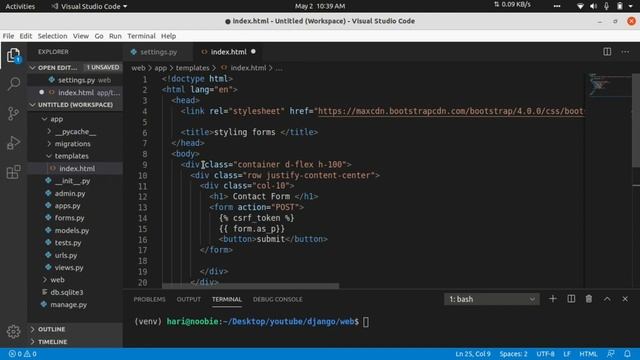640x360 pixels.
Task: Split the terminal panel
Action: pos(571,299)
